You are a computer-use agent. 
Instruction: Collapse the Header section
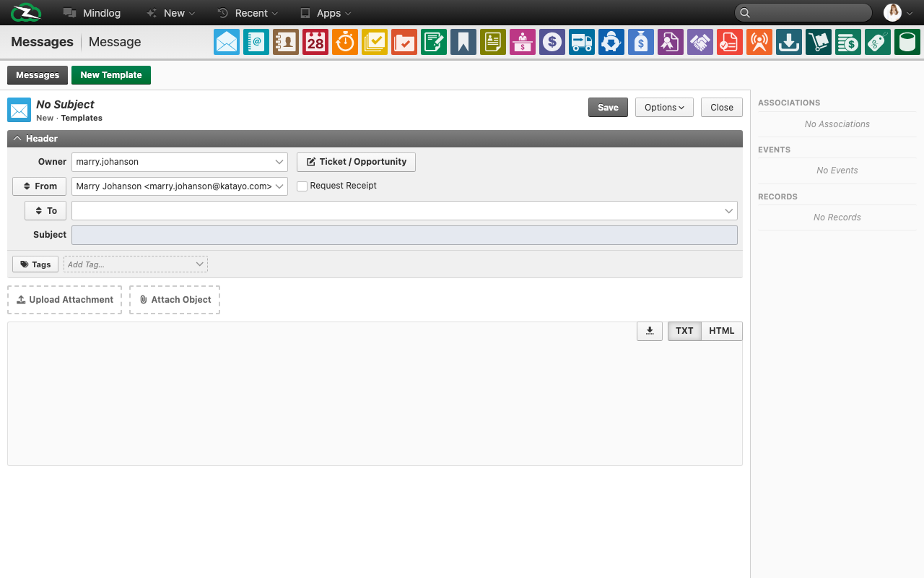click(17, 139)
